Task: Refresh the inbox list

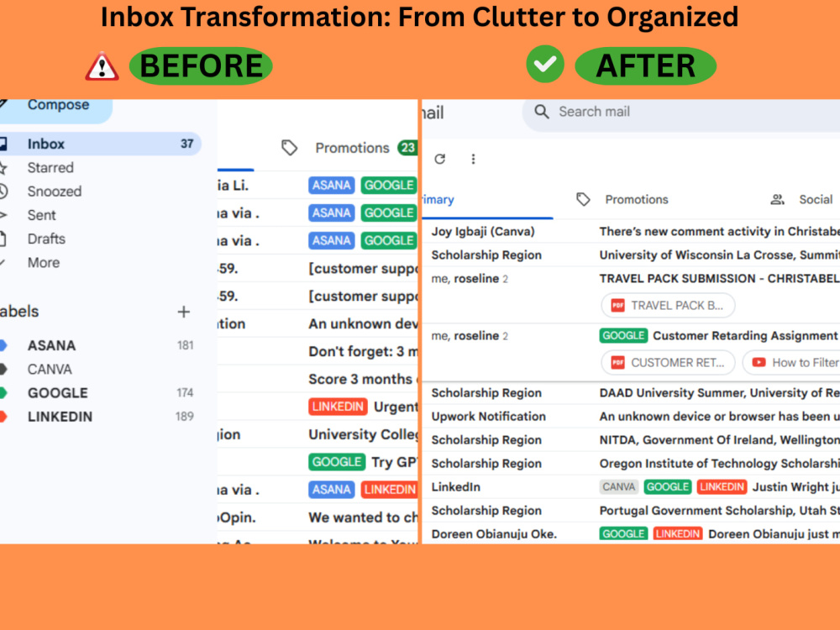Action: (440, 159)
